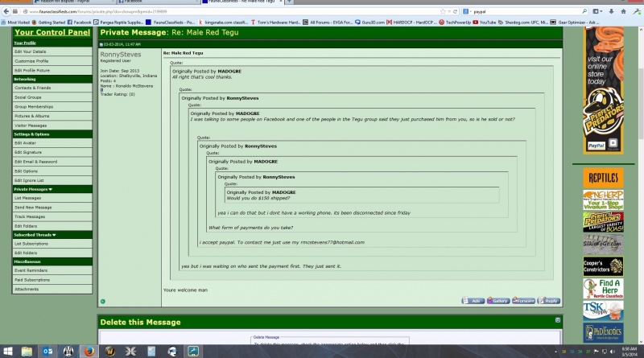This screenshot has height=358, width=644.
Task: Reload the page with the refresh icon
Action: (x=455, y=11)
